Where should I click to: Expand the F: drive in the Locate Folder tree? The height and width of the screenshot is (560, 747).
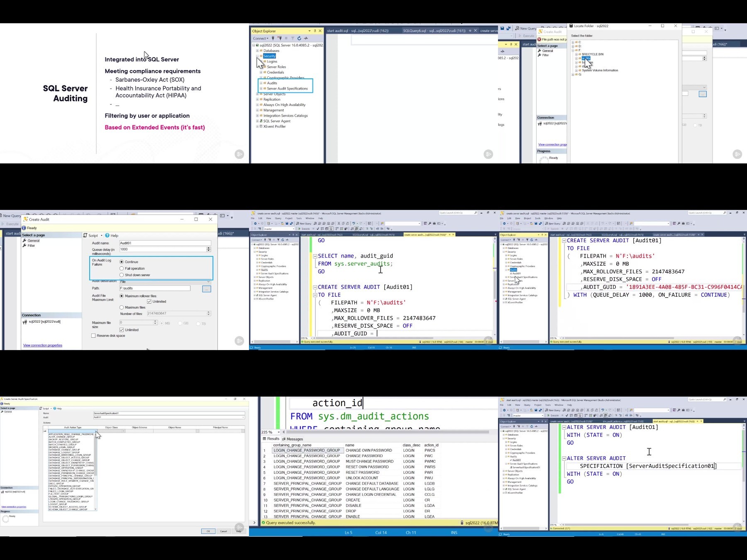click(x=573, y=50)
